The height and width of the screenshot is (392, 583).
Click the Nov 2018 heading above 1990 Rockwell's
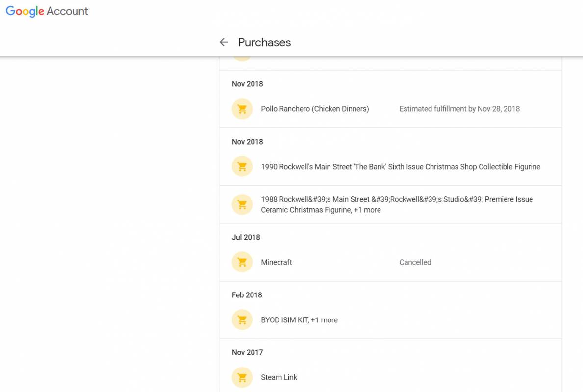click(x=247, y=142)
